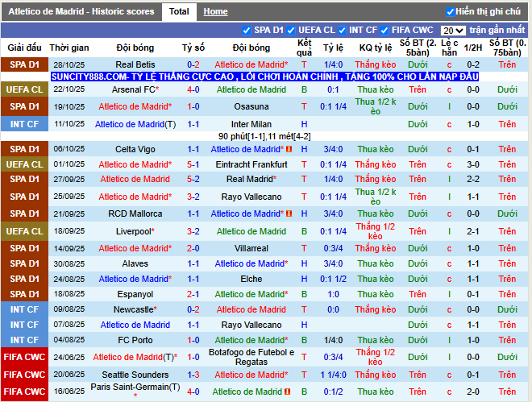Open the SUNCITY888.COM advertisement banner
The width and height of the screenshot is (532, 402).
tap(264, 77)
